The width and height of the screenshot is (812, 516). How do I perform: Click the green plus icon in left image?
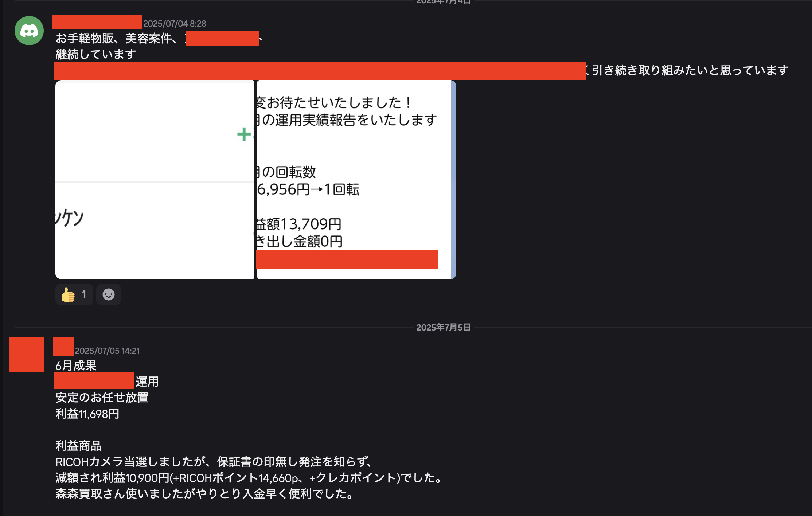pyautogui.click(x=244, y=134)
